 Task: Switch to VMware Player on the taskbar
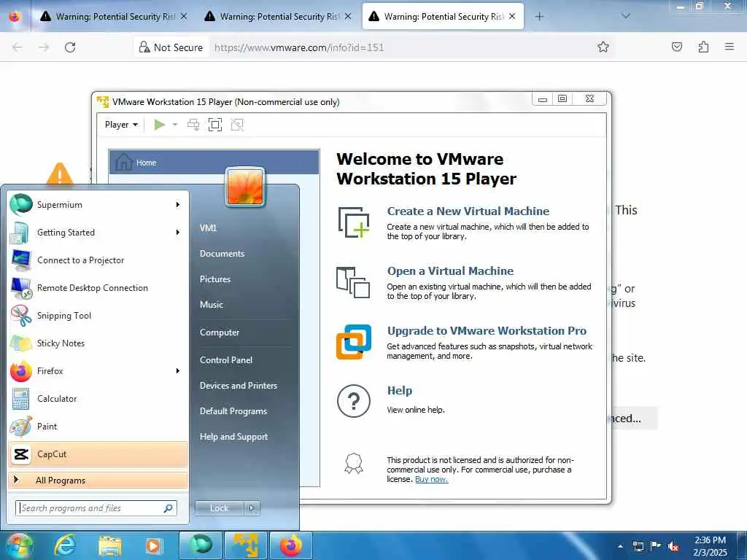(x=246, y=545)
